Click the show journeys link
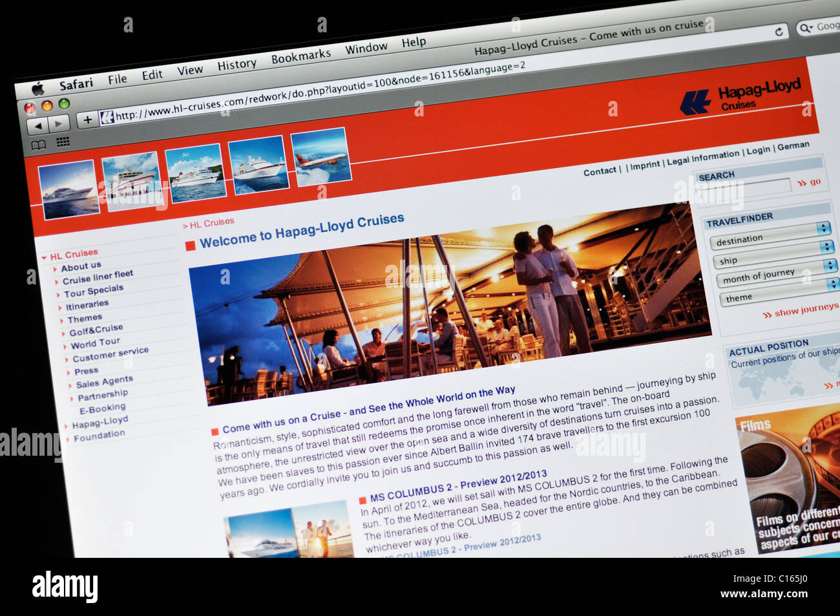 (801, 312)
